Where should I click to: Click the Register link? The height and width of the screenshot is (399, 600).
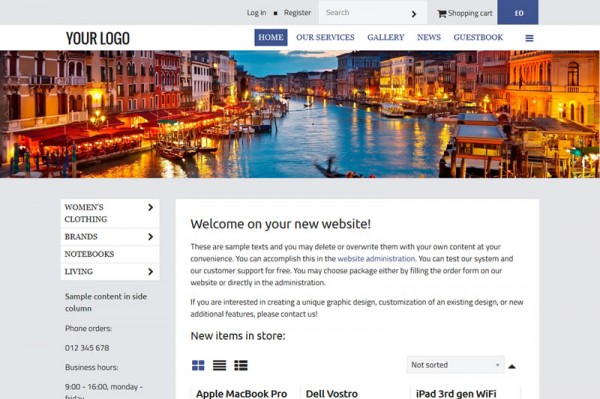click(x=297, y=13)
